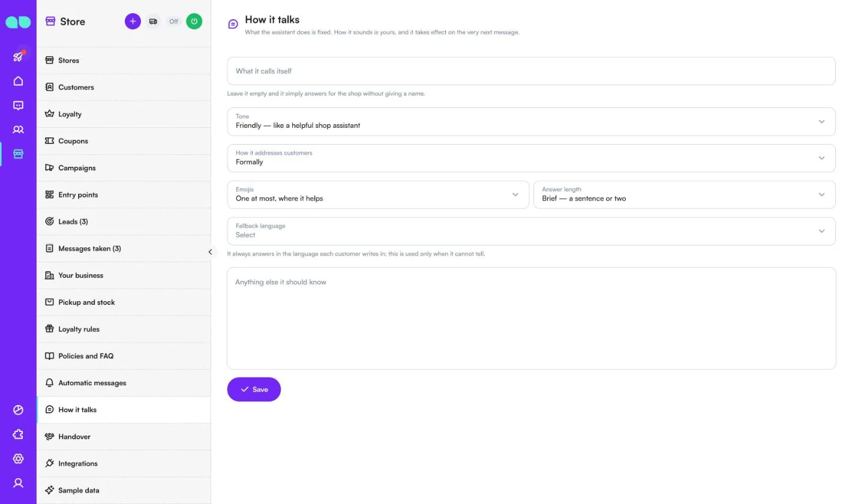Open Stores in the sidebar menu
This screenshot has height=504, width=852.
pyautogui.click(x=124, y=61)
